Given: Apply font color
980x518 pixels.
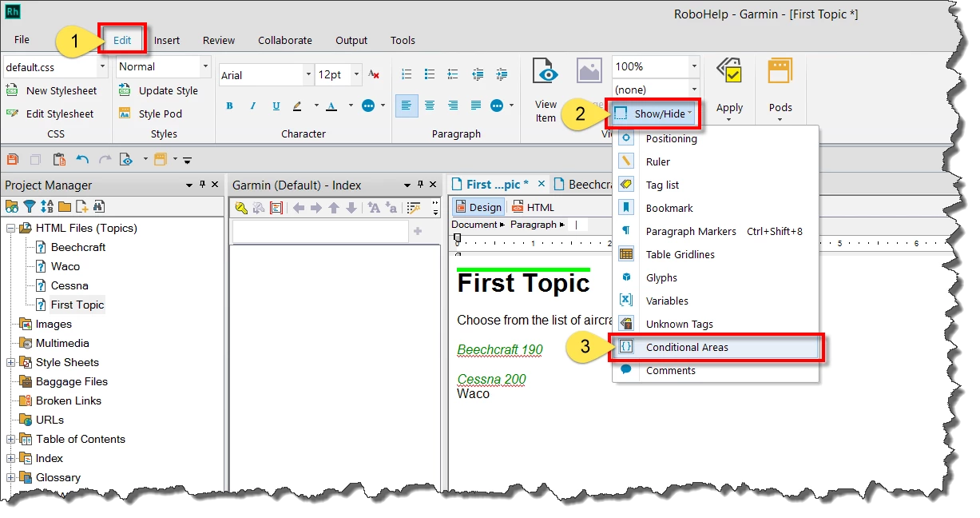Looking at the screenshot, I should tap(330, 106).
